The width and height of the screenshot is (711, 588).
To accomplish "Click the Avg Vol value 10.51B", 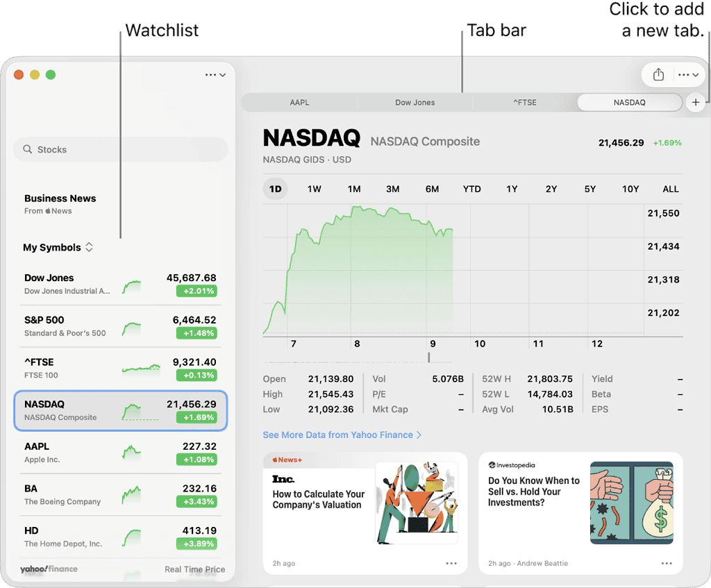I will (558, 410).
